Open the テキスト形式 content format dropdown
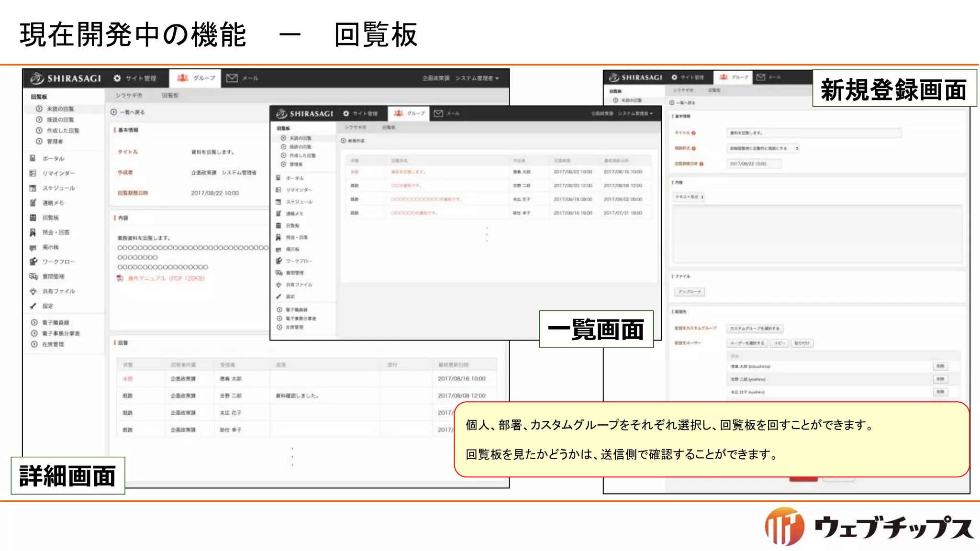The image size is (980, 551). point(689,197)
